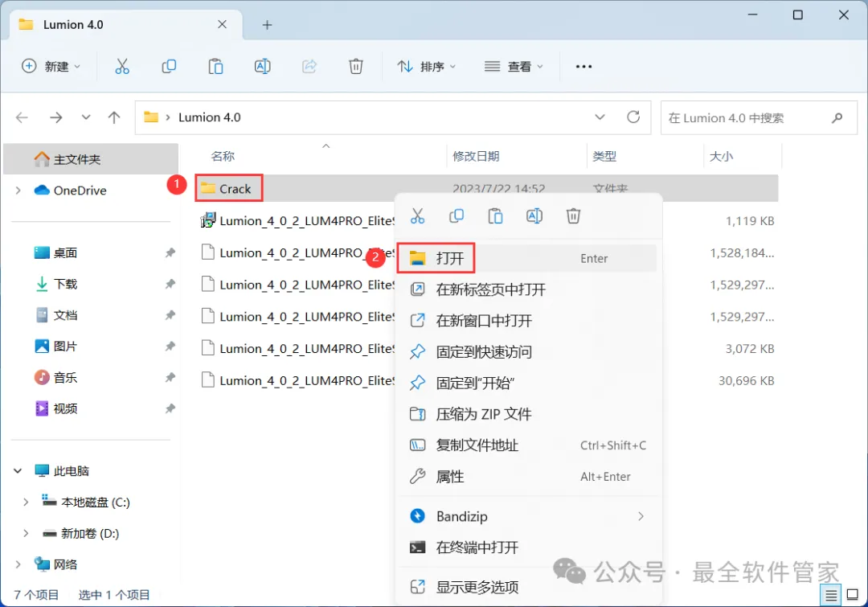Switch to large icons view in status bar
Image resolution: width=868 pixels, height=607 pixels.
(x=853, y=596)
